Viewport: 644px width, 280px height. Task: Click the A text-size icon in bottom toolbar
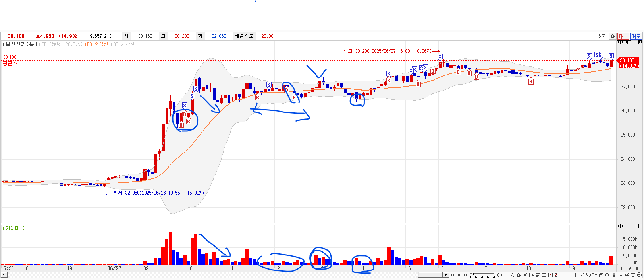tap(512, 275)
